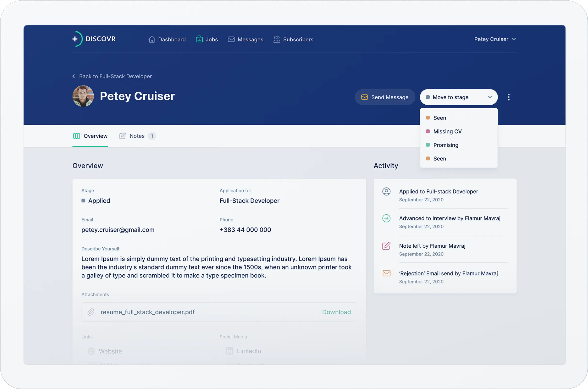588x389 pixels.
Task: Click the note pencil icon in Activity
Action: 386,246
